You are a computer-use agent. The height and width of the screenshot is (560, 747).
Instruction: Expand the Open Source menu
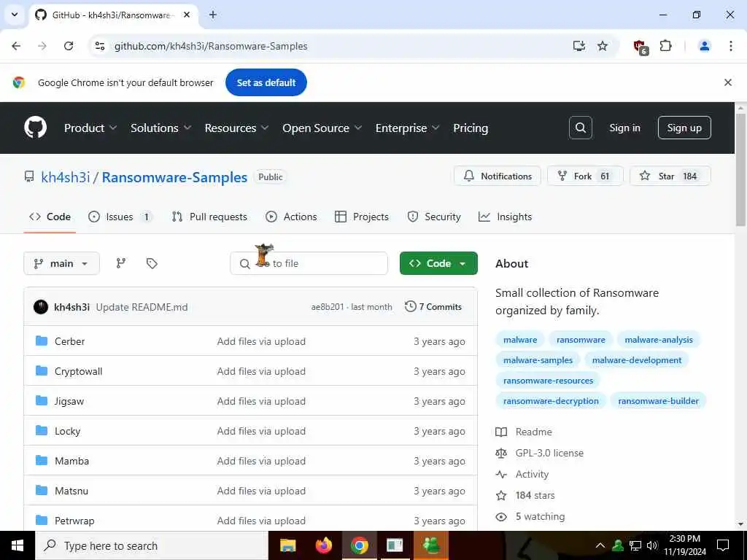coord(322,128)
